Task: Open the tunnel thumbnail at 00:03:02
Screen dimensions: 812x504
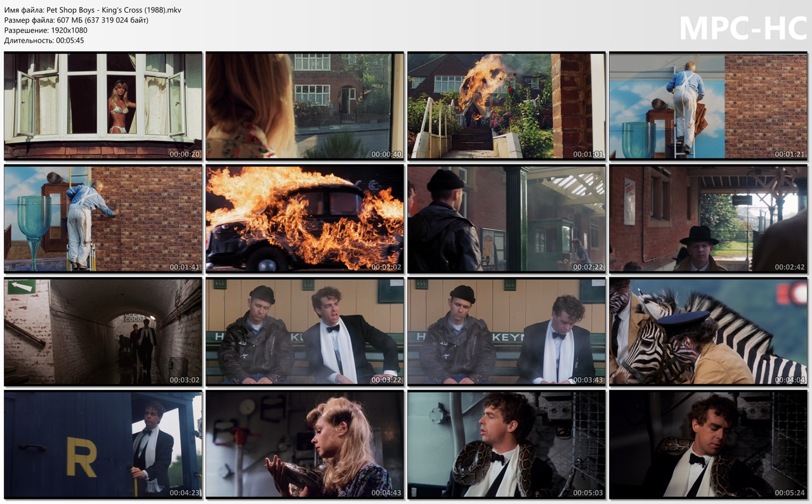Action: tap(103, 332)
